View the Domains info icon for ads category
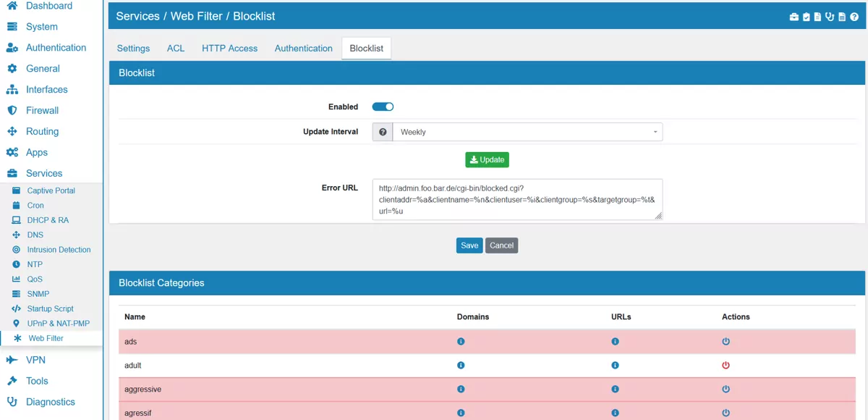868x420 pixels. click(x=461, y=341)
